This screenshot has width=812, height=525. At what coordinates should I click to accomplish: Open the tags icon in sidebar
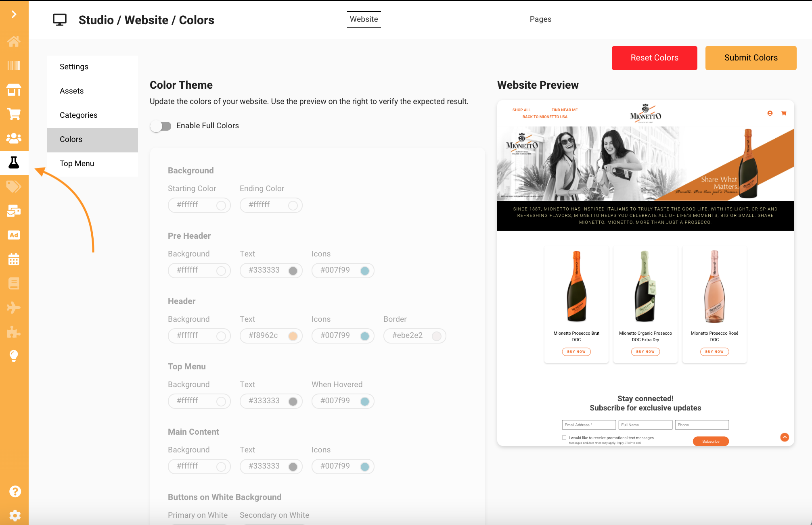[14, 187]
